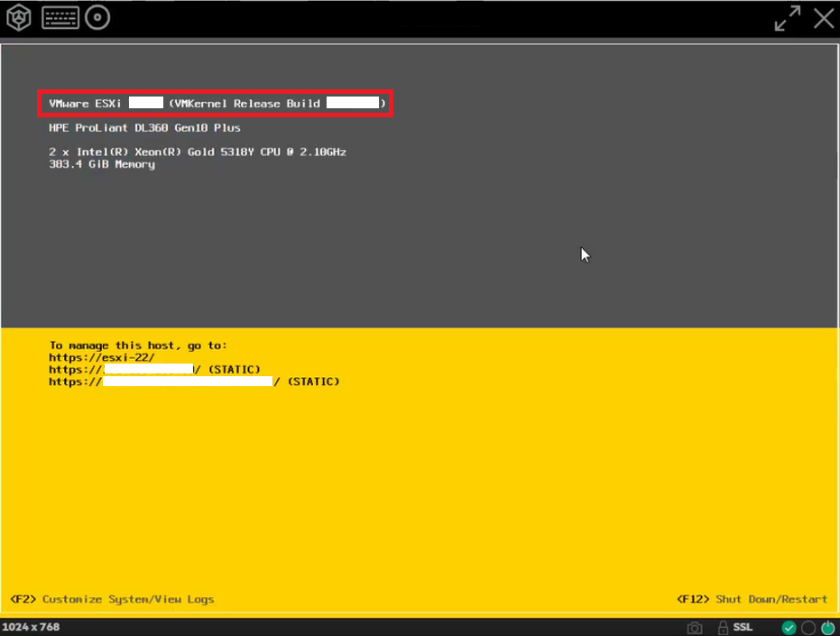The width and height of the screenshot is (840, 636).
Task: Open the virtual keyboard icon
Action: pos(60,18)
